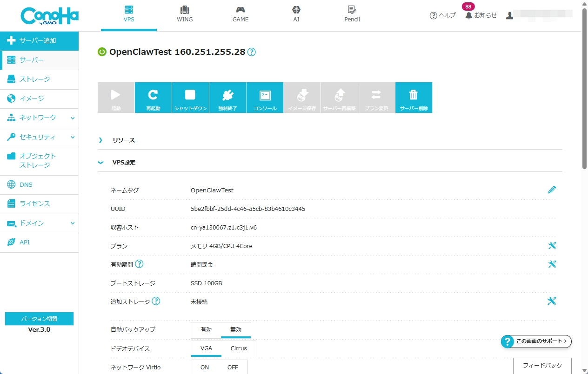Click the イメージ保存 save image button
Image resolution: width=588 pixels, height=374 pixels.
pyautogui.click(x=302, y=98)
